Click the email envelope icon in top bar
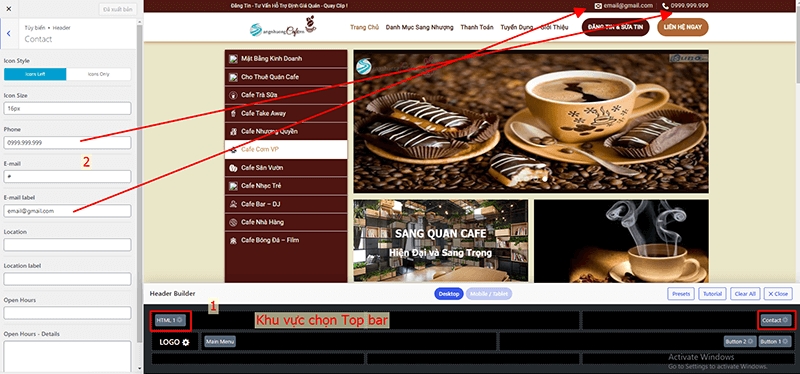This screenshot has height=374, width=800. [598, 6]
